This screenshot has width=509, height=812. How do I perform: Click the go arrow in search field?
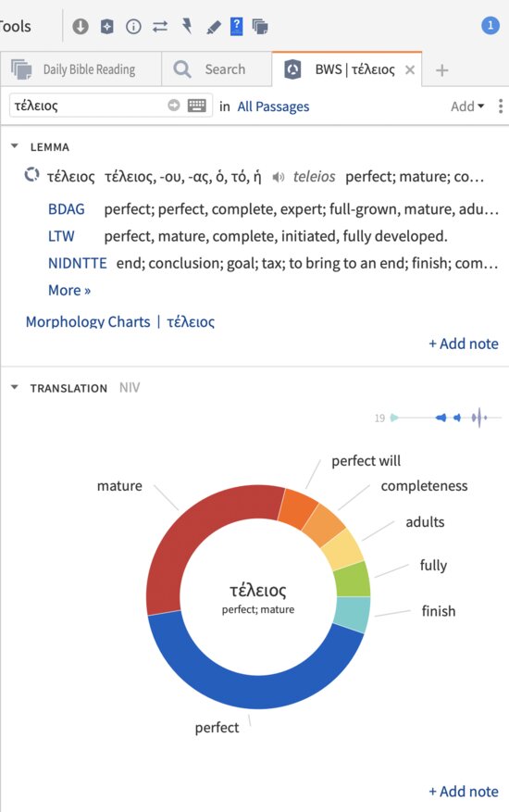pos(173,106)
